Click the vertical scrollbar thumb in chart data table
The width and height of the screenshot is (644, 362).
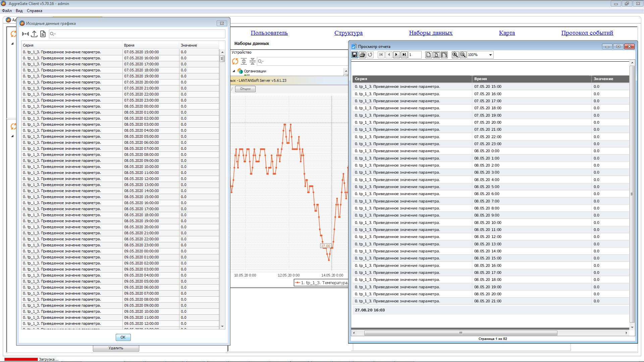222,59
